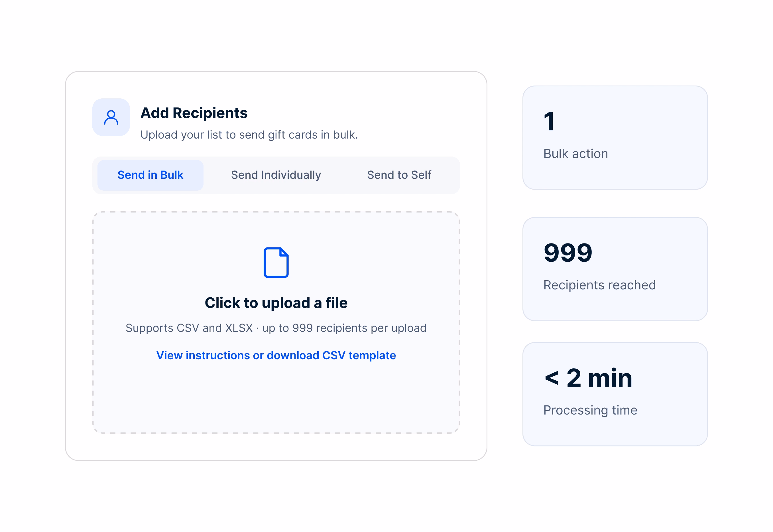This screenshot has height=532, width=773.
Task: Switch to the Send Individually tab
Action: pyautogui.click(x=276, y=175)
